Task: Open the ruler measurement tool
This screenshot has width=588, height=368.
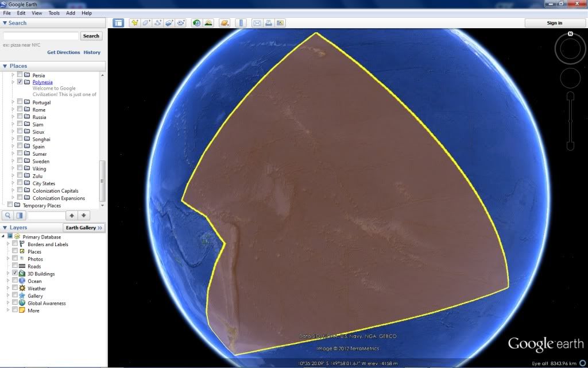Action: point(241,23)
